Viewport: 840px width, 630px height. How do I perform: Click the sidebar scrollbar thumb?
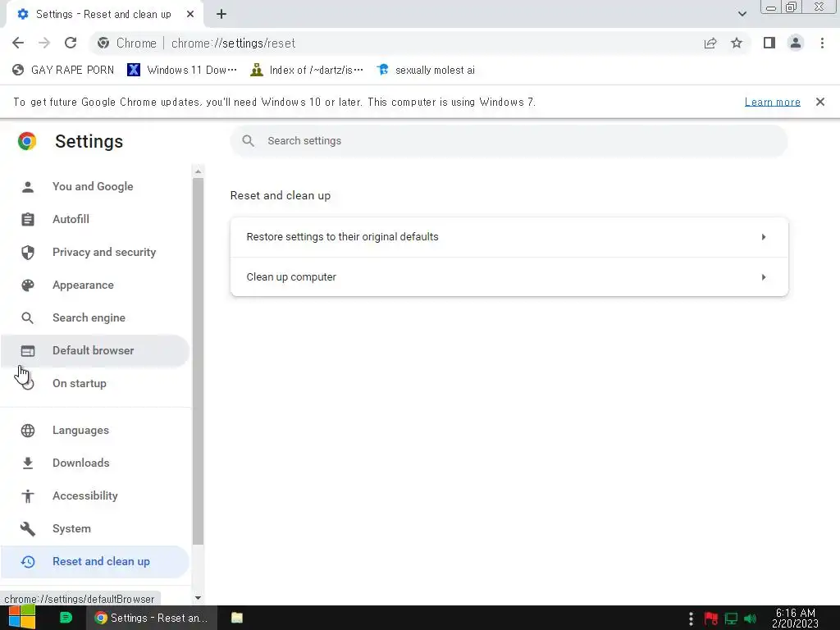pyautogui.click(x=199, y=362)
